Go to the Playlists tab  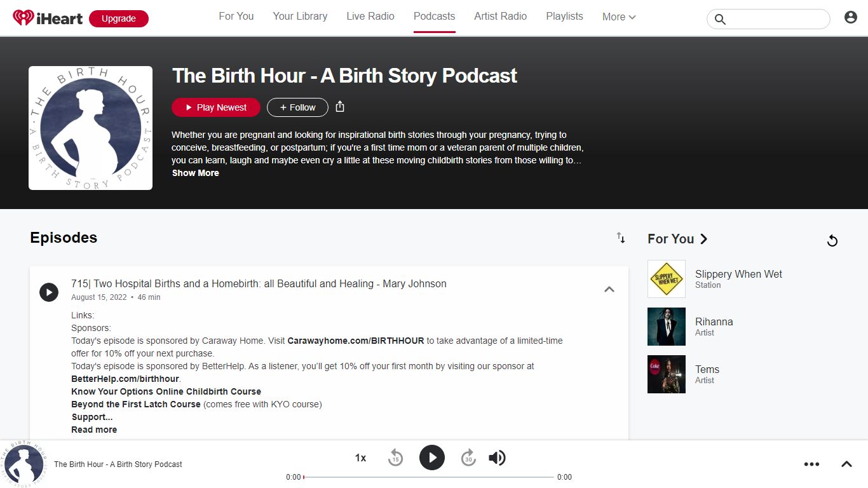(x=564, y=17)
